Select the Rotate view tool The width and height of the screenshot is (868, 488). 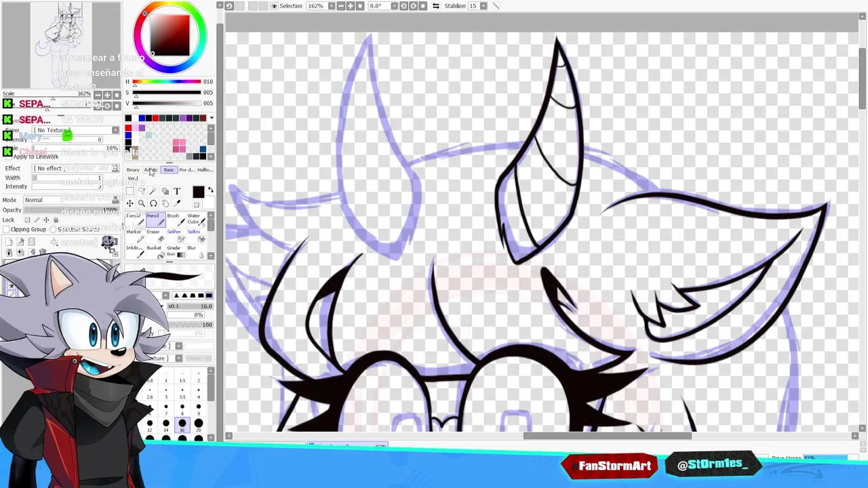[x=153, y=203]
